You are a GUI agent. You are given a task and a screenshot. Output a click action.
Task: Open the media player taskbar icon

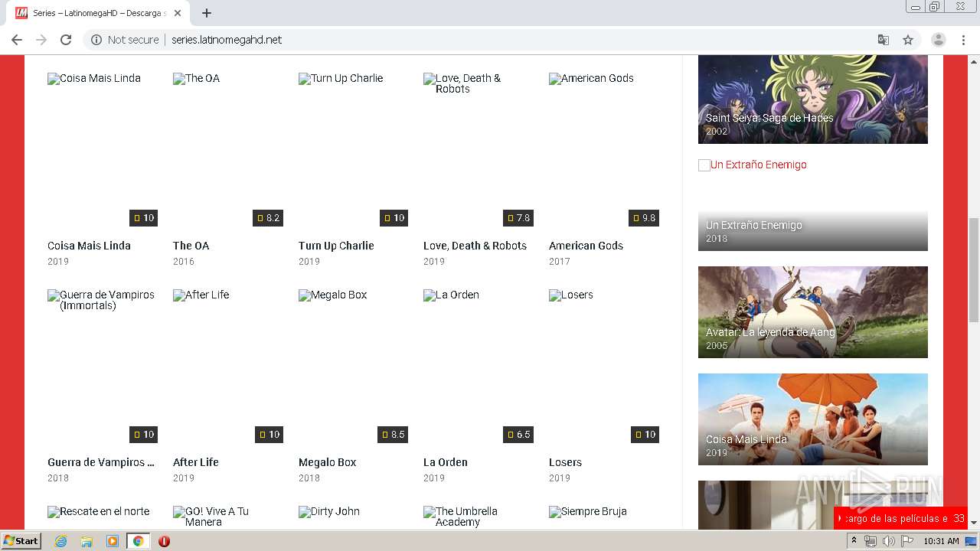point(113,541)
